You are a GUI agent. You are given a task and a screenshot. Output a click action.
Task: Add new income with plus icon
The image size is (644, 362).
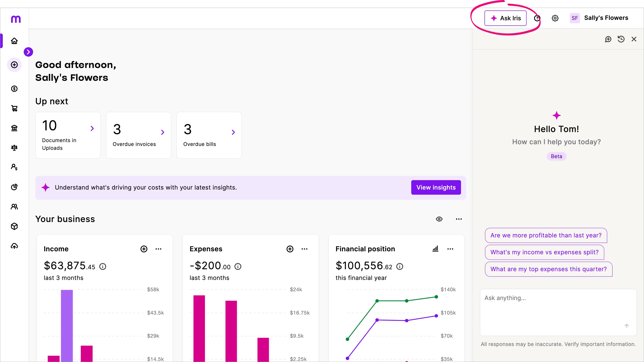(x=144, y=249)
